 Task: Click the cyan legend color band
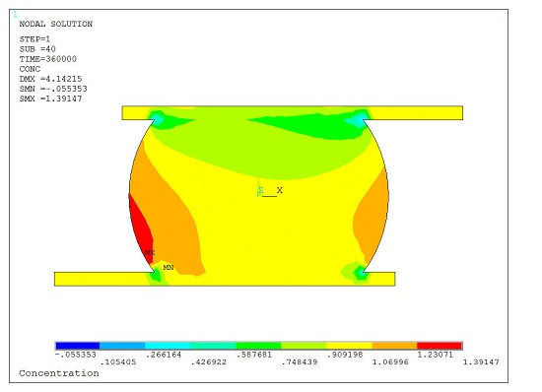(168, 346)
